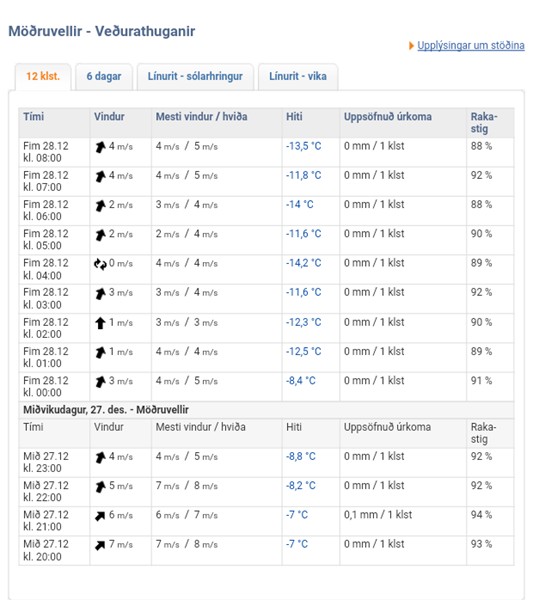Click the 0,1 mm precipitation cell

point(378,515)
